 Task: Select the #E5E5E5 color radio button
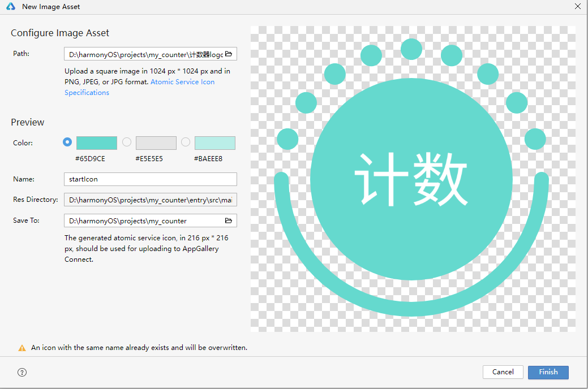tap(127, 142)
